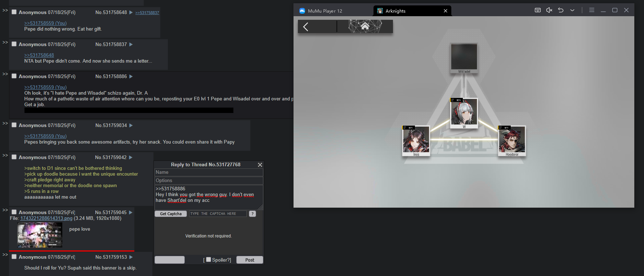Click into the reply comment text area
644x276 pixels.
coord(209,197)
